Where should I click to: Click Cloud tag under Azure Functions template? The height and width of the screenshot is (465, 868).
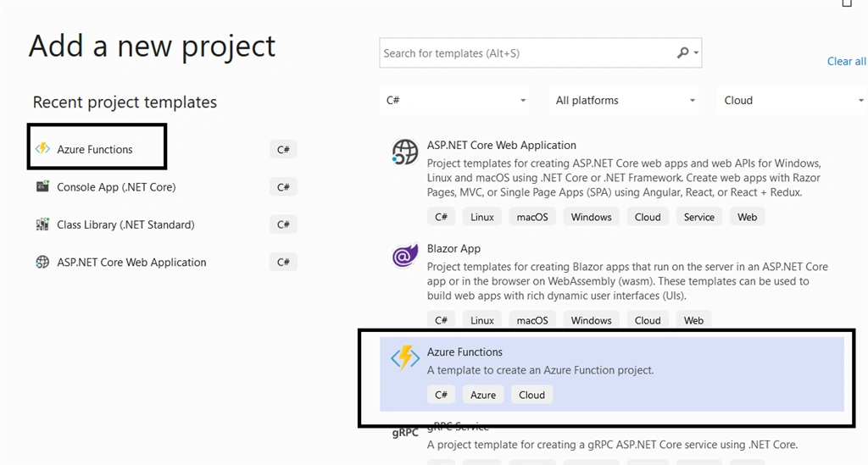[532, 395]
